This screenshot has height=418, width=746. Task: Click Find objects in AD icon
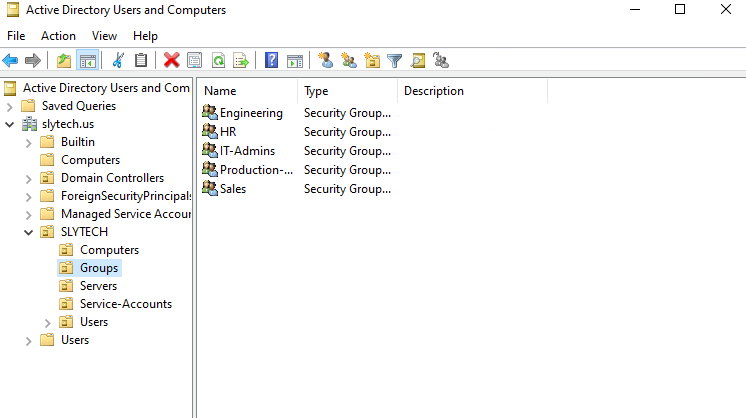(x=418, y=60)
